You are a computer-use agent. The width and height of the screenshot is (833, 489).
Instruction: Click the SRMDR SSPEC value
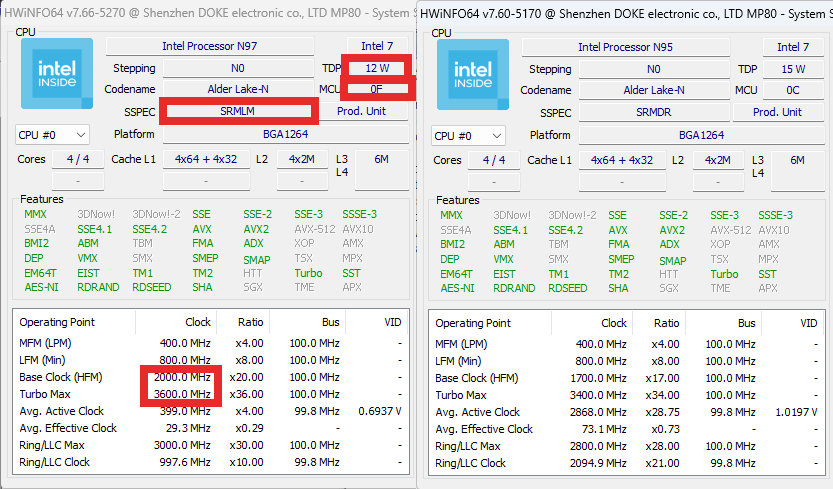[x=654, y=112]
